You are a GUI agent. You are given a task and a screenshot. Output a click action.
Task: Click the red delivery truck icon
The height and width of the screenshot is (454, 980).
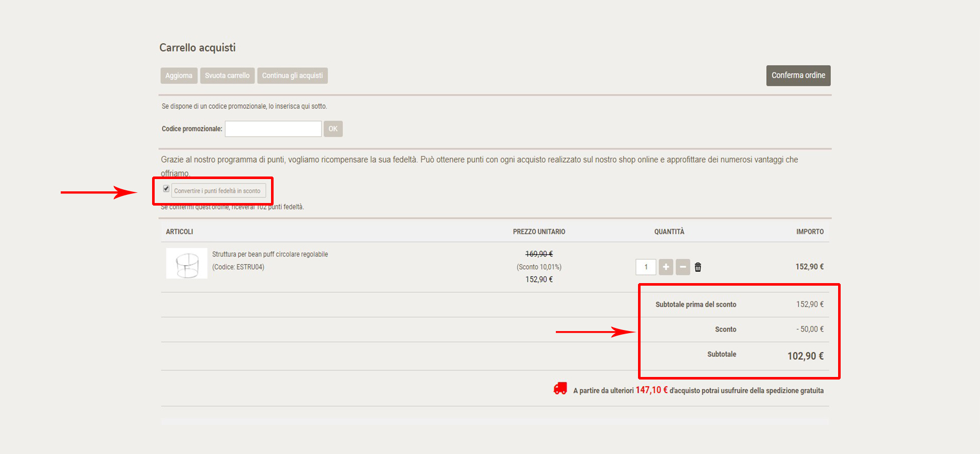click(x=560, y=389)
